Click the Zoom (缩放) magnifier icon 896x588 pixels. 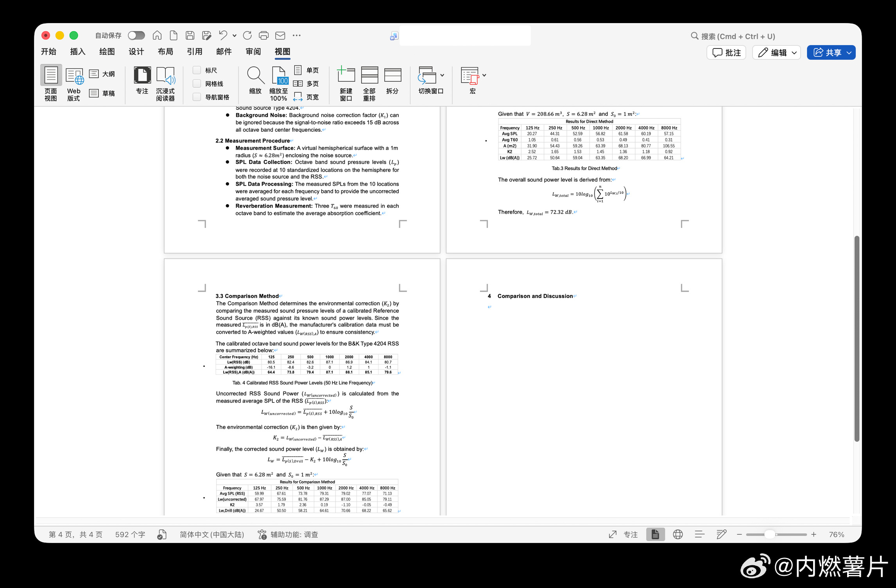coord(255,75)
